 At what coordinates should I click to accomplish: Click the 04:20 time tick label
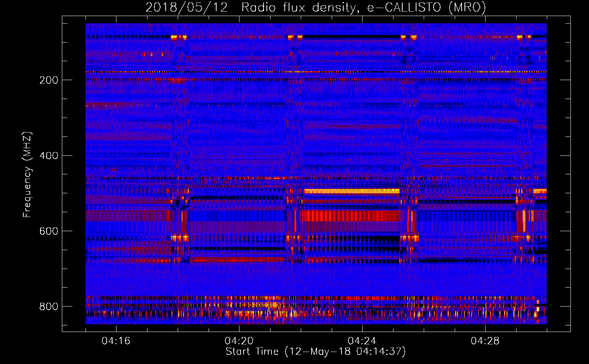point(239,341)
